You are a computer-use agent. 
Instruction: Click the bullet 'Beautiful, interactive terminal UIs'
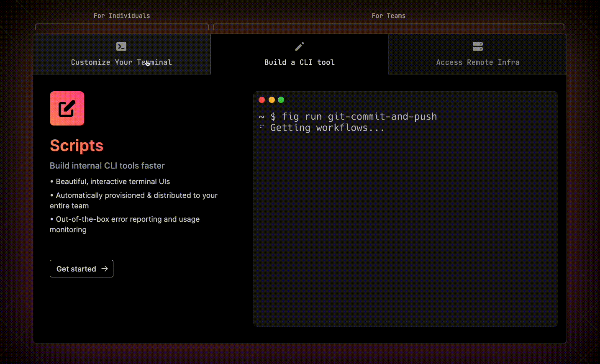coord(110,182)
